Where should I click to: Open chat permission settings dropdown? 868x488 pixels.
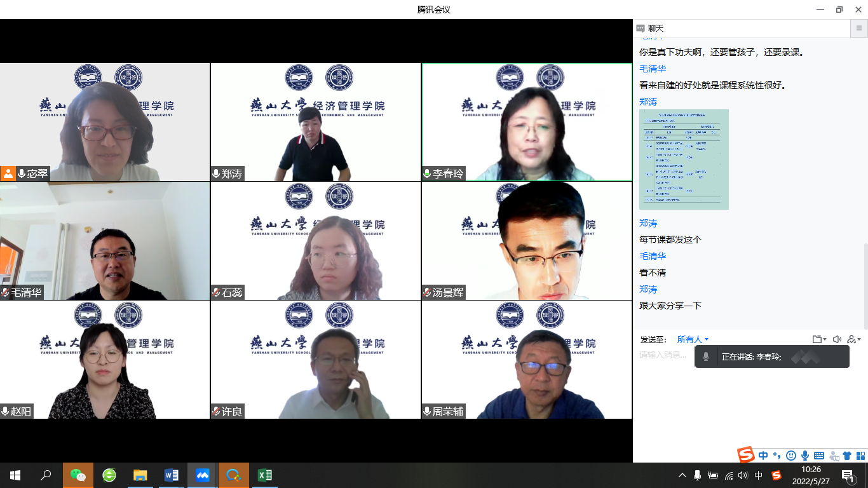(854, 339)
